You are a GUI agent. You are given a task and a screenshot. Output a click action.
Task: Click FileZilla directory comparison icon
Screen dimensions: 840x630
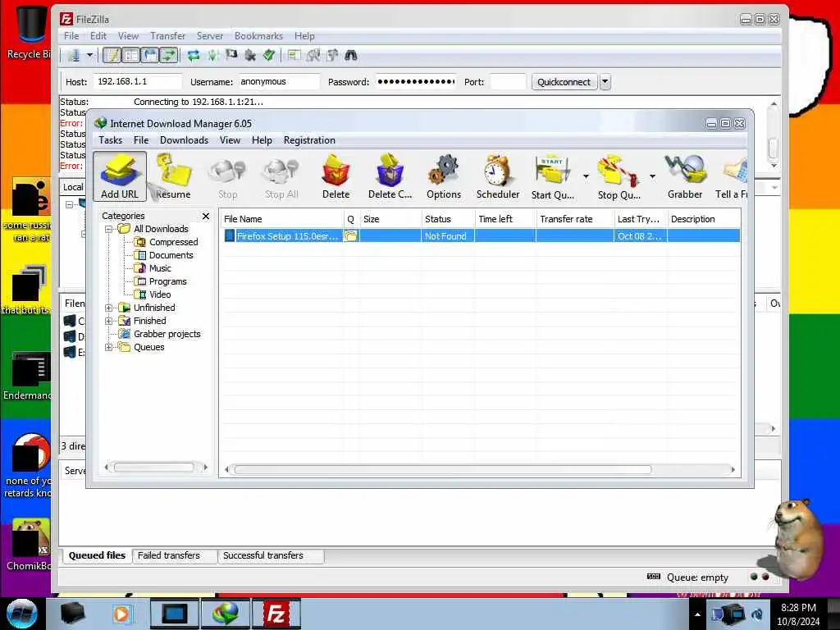tap(313, 55)
